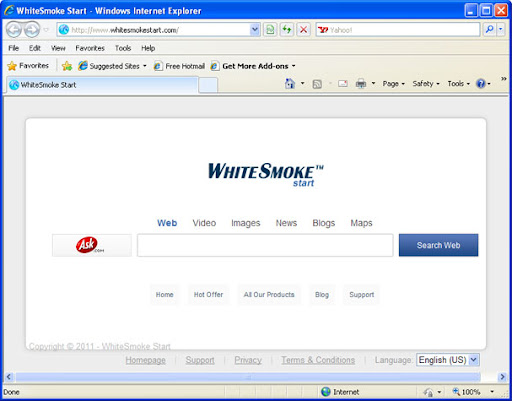Open the Terms & Conditions link
This screenshot has height=401, width=512.
click(318, 360)
